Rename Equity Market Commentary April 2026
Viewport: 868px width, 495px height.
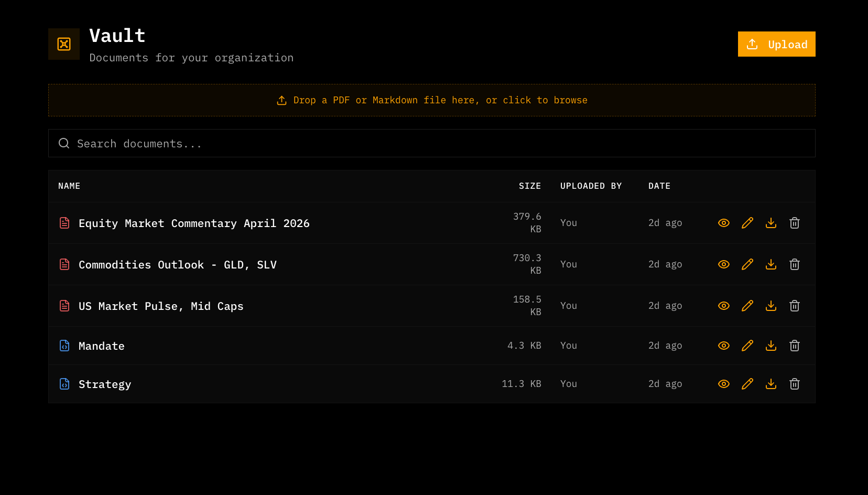[747, 223]
